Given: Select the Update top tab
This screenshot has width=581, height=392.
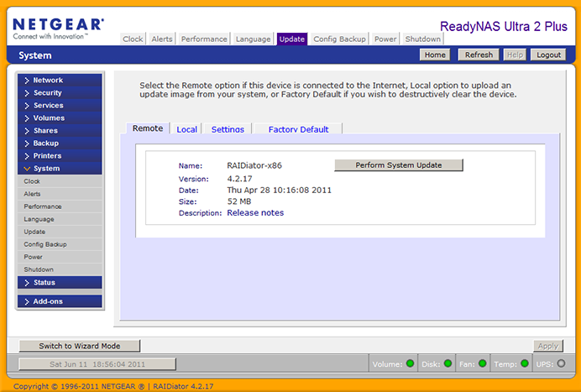Looking at the screenshot, I should (292, 39).
